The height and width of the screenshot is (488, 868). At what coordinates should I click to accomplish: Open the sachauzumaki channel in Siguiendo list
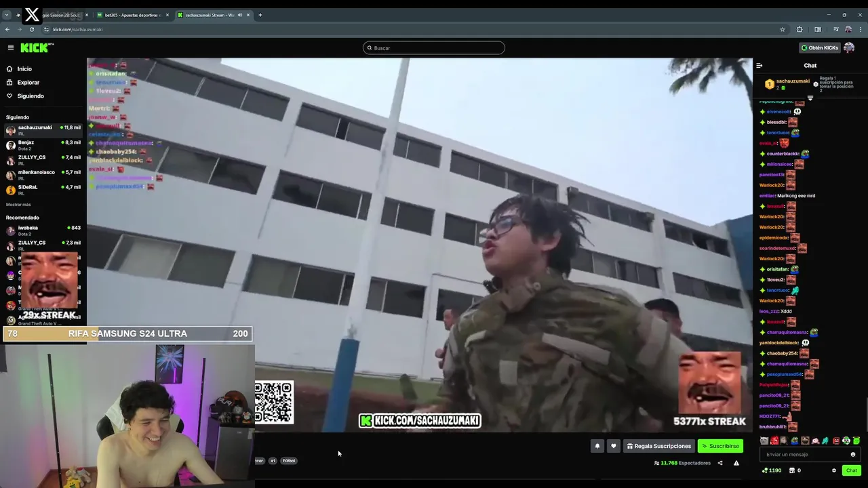tap(43, 130)
